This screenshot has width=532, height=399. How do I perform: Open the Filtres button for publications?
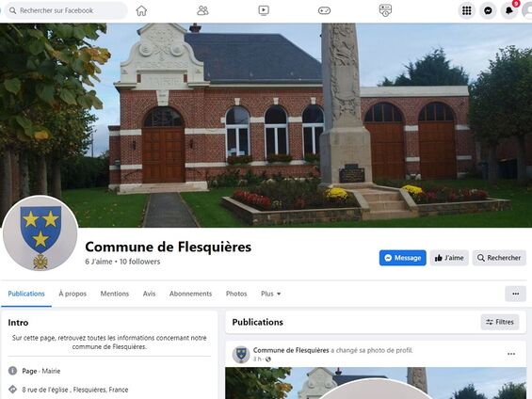(x=500, y=322)
